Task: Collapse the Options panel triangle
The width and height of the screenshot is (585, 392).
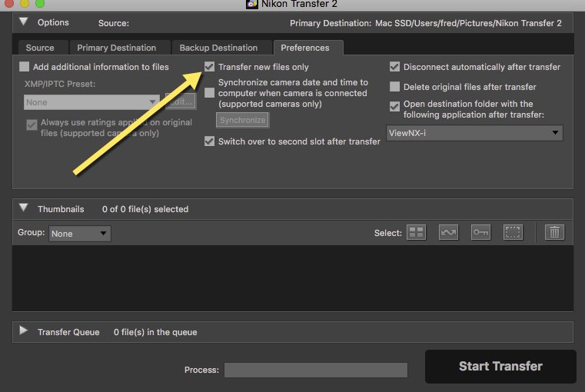Action: click(24, 22)
